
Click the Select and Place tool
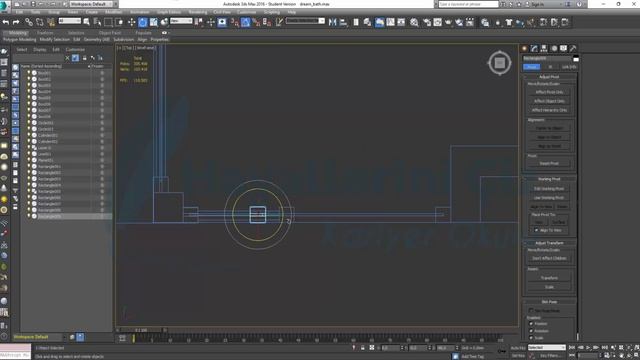pyautogui.click(x=164, y=22)
